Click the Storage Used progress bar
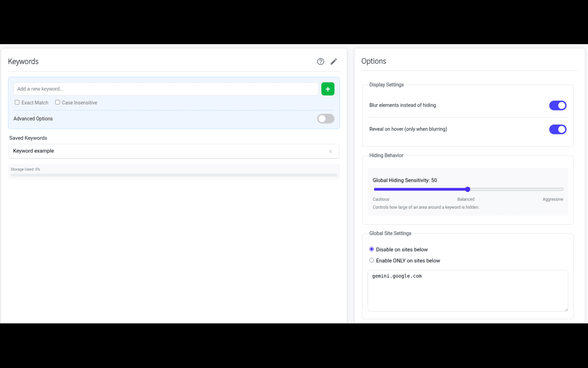Viewport: 588px width, 368px height. [174, 175]
